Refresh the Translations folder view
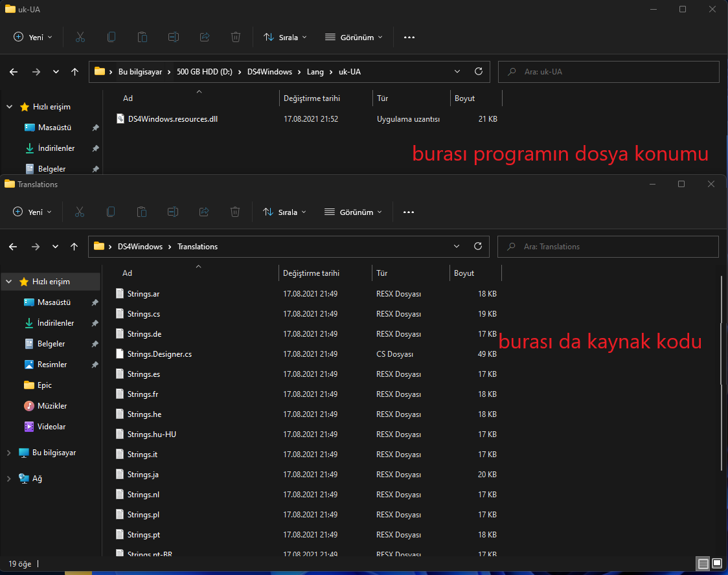This screenshot has height=575, width=728. coord(478,246)
